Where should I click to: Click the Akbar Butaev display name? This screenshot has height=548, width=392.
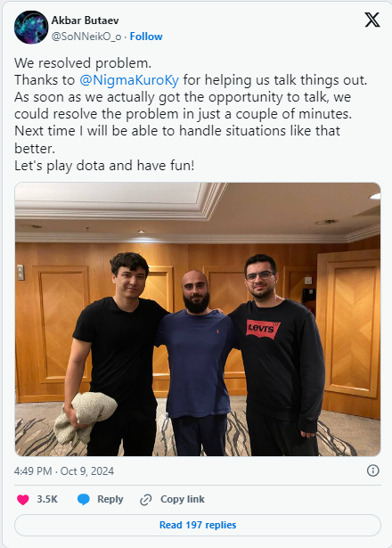[x=85, y=20]
